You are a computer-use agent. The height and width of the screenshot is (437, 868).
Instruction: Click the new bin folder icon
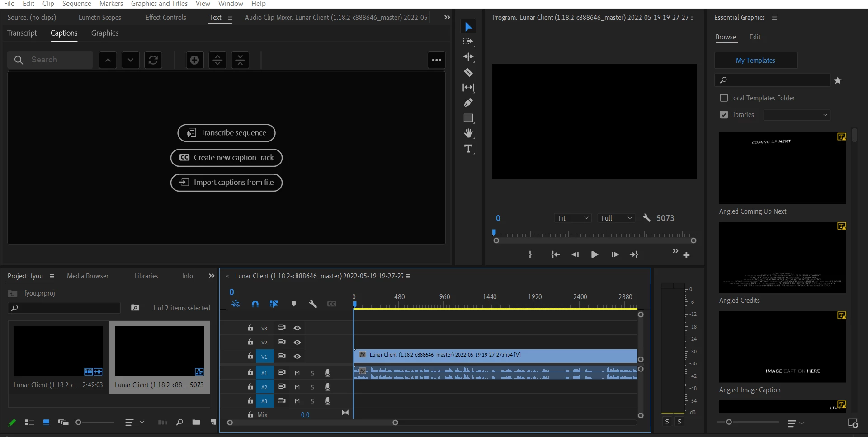[x=196, y=422]
